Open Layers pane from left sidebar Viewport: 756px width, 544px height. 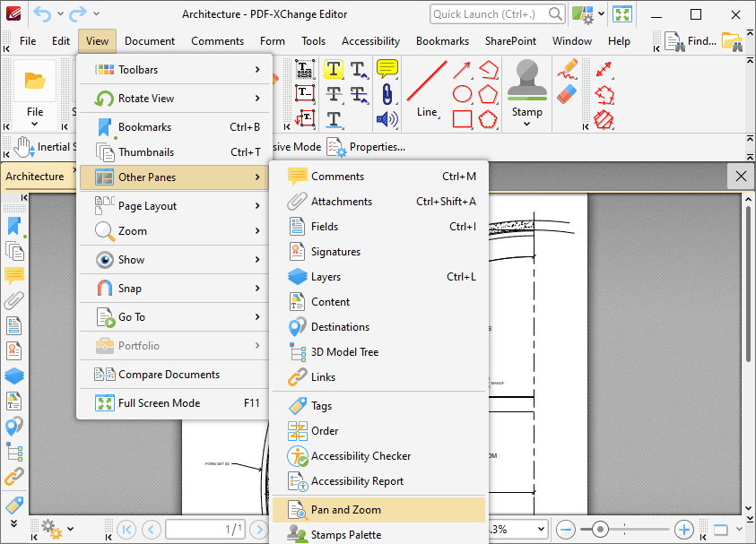tap(14, 376)
